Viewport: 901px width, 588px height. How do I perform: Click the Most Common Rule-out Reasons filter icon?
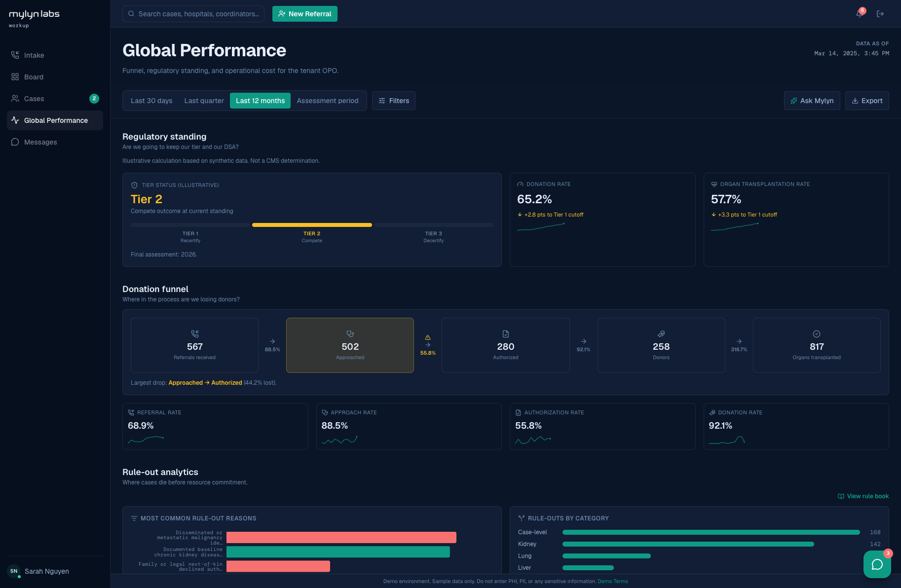pos(134,518)
